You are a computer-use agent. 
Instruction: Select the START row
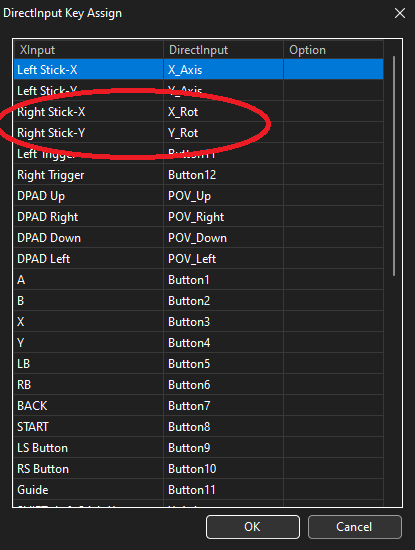coord(199,427)
